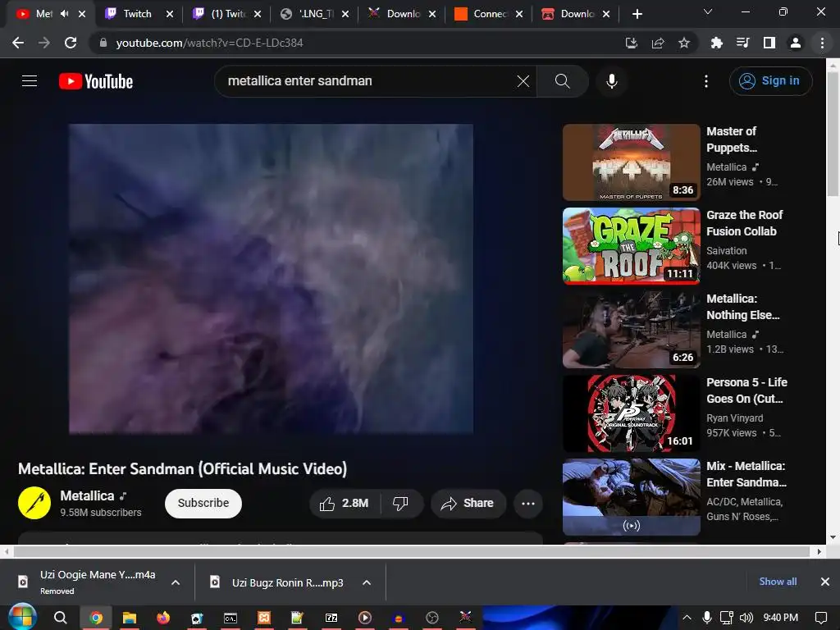Open media controls in Chrome toolbar
Image resolution: width=840 pixels, height=630 pixels.
pyautogui.click(x=742, y=43)
